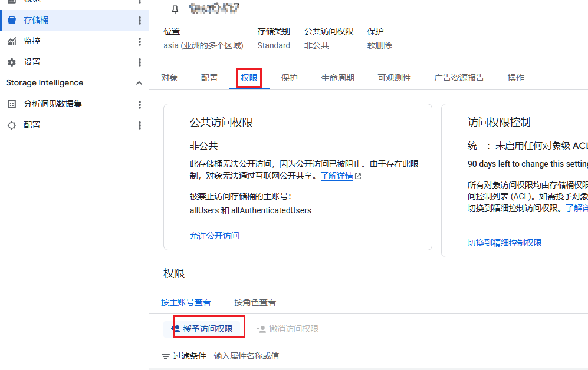Switch to the 生命周期 tab

(337, 78)
